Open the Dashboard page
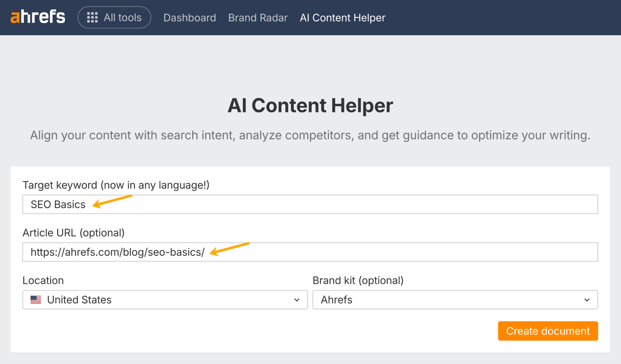The height and width of the screenshot is (364, 621). (190, 18)
